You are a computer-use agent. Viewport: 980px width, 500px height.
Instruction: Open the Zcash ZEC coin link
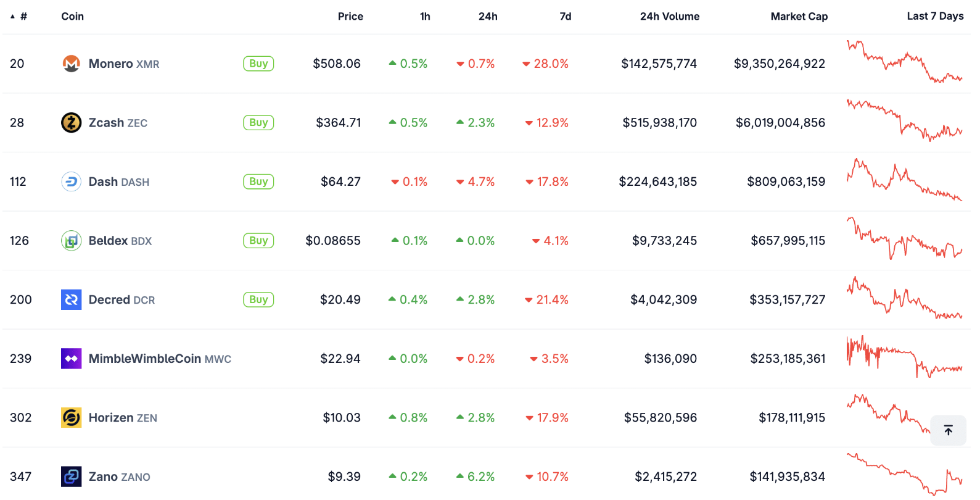(118, 123)
